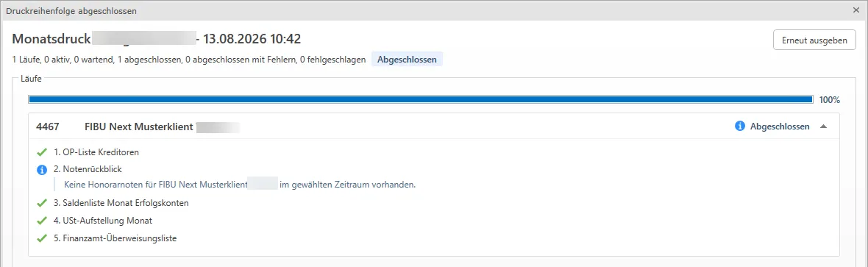Click the info icon next to Notenrückblick

(x=41, y=169)
